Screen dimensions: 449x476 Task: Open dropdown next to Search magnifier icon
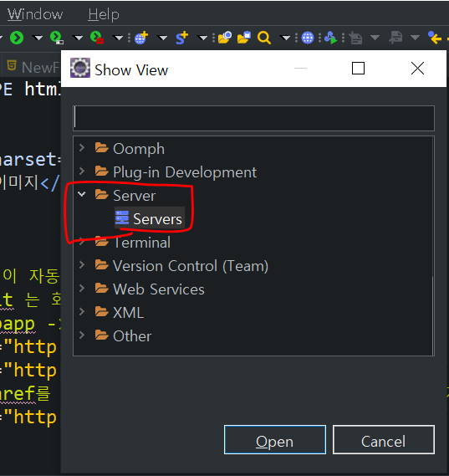pyautogui.click(x=285, y=38)
